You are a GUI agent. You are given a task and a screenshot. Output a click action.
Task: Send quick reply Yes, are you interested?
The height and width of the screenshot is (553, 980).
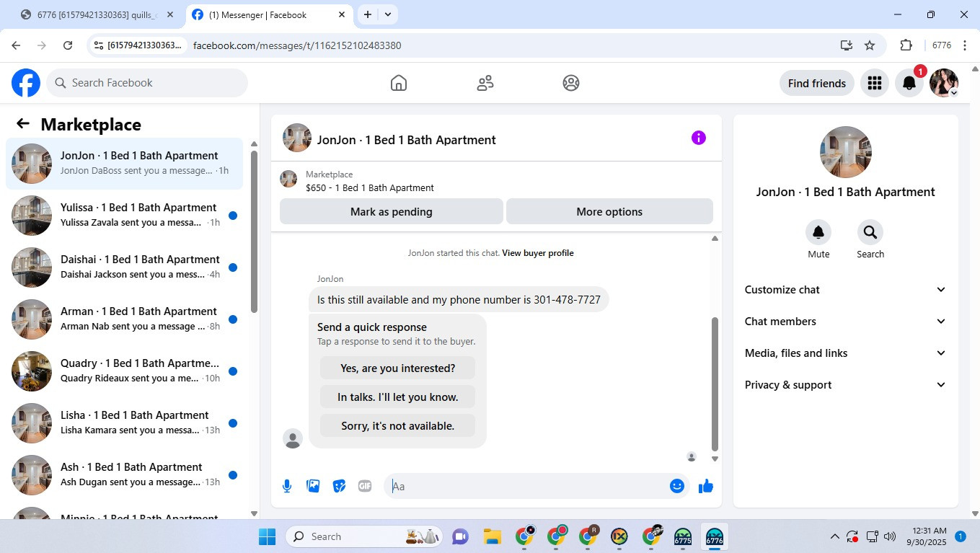click(x=398, y=368)
